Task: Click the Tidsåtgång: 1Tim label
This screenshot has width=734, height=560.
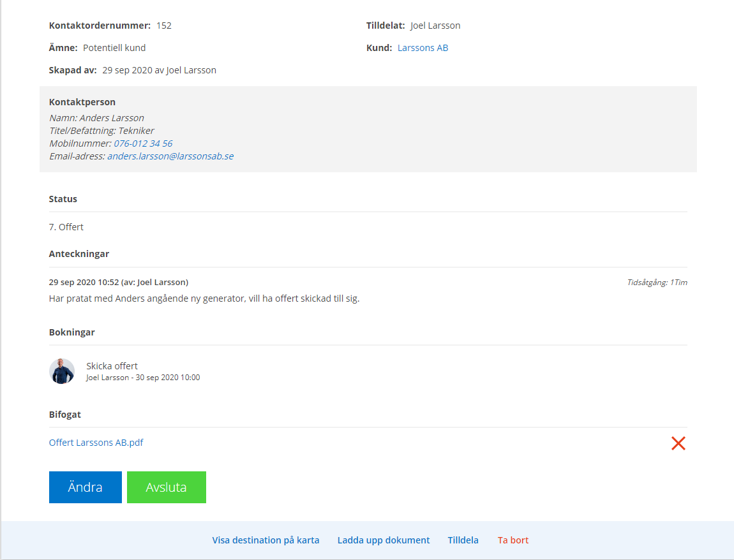Action: click(657, 283)
